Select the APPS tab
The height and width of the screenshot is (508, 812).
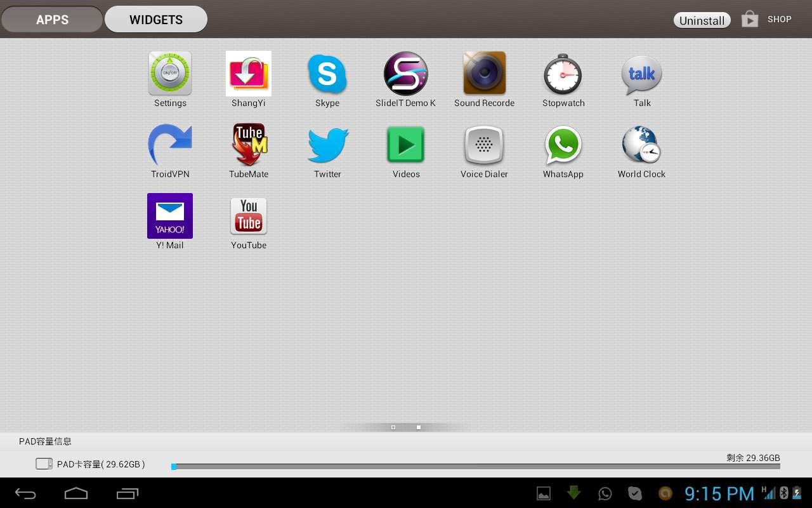(52, 20)
